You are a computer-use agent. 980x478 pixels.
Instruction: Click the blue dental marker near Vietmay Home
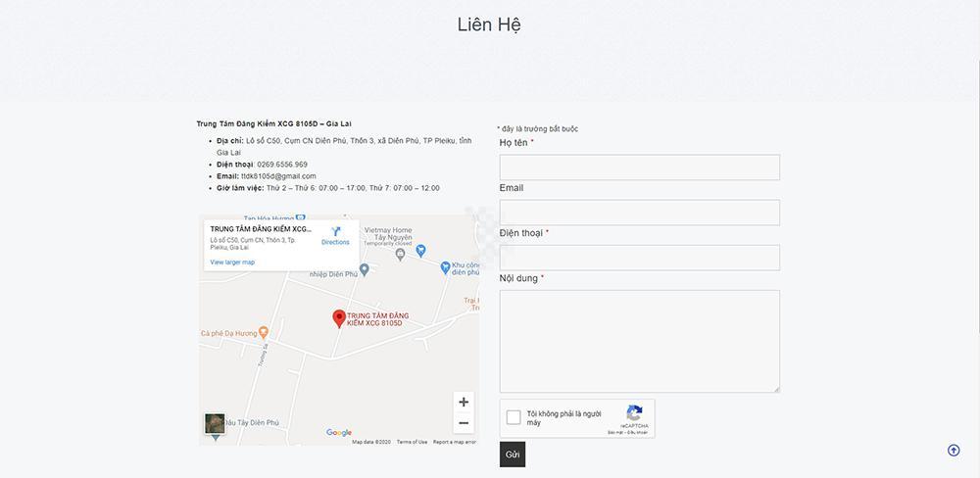[420, 250]
